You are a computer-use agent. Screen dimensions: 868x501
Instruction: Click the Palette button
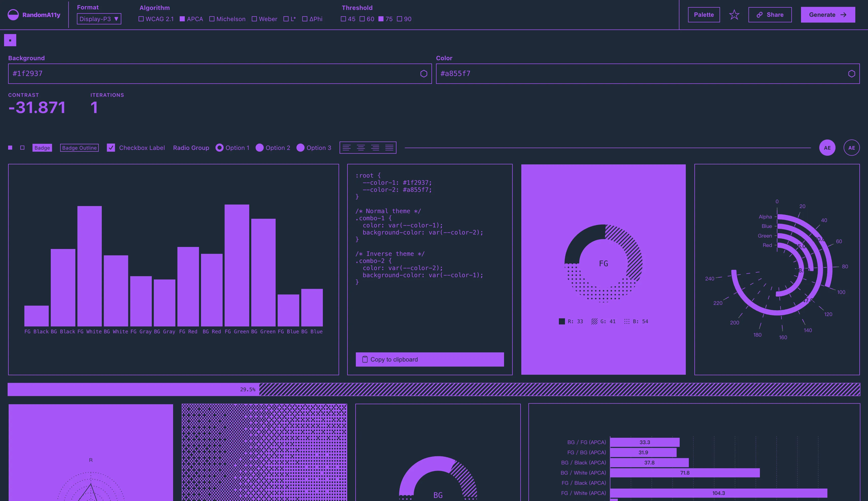coord(704,15)
